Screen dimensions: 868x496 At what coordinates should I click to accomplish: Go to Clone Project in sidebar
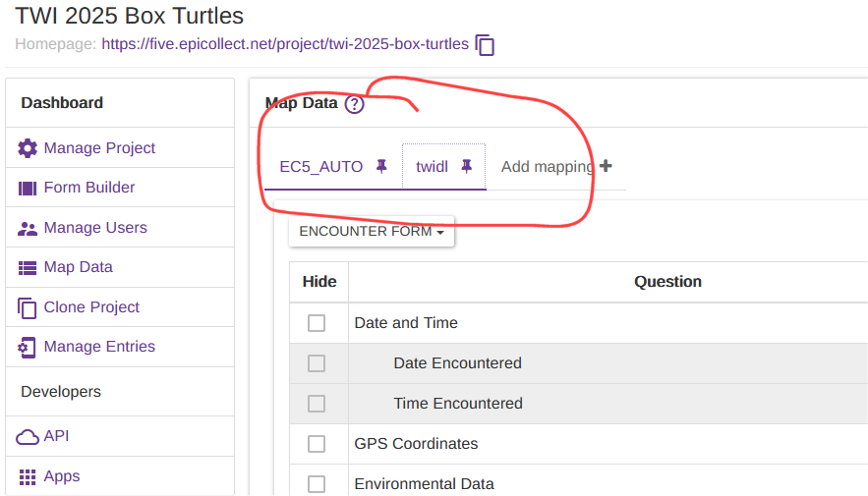click(91, 307)
